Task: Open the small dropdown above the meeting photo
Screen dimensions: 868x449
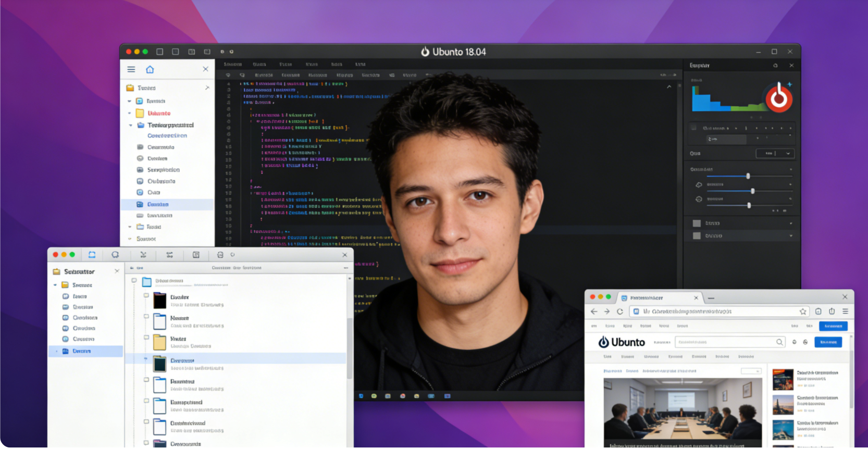Action: (x=751, y=371)
